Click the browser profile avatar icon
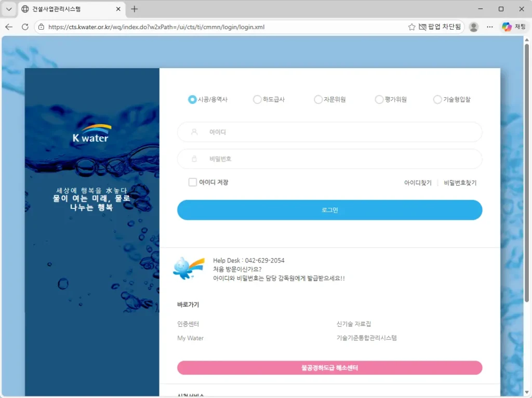The width and height of the screenshot is (532, 398). (x=473, y=26)
